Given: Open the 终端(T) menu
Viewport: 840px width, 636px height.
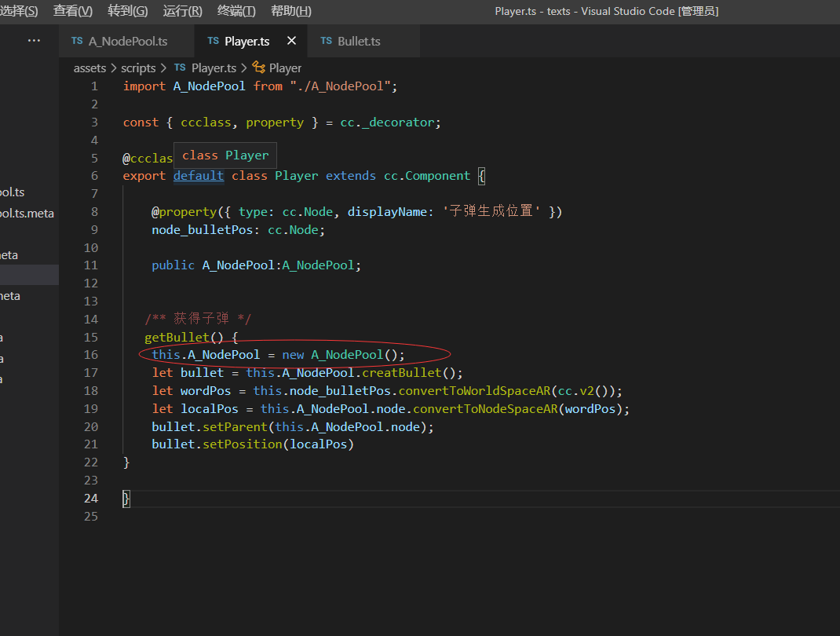Looking at the screenshot, I should (x=236, y=11).
